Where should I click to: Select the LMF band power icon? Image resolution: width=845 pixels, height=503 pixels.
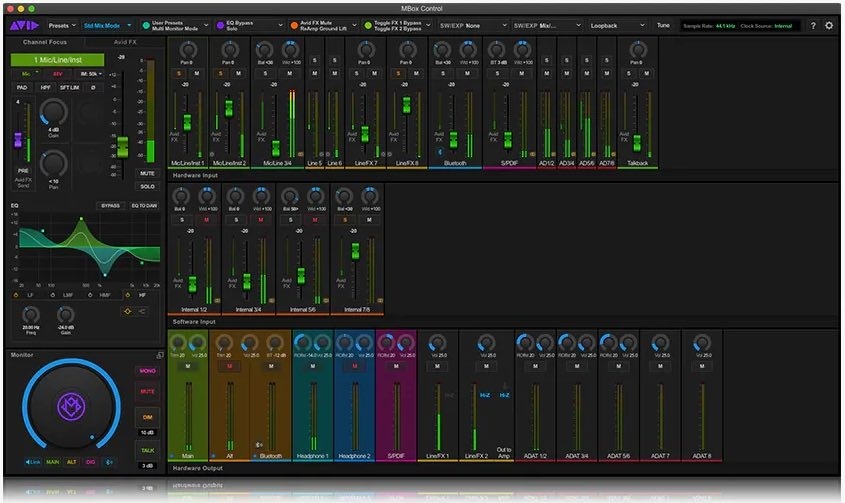click(52, 295)
